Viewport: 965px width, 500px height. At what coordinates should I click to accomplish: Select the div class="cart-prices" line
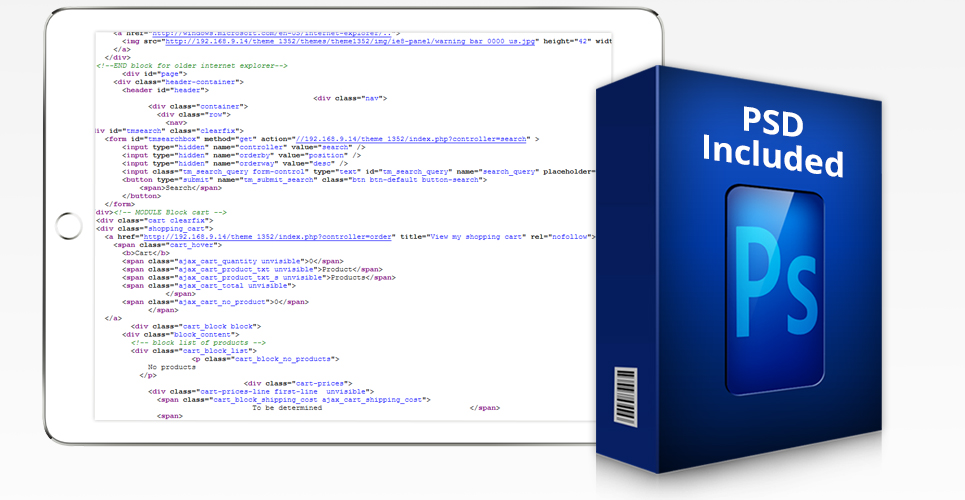tap(298, 384)
